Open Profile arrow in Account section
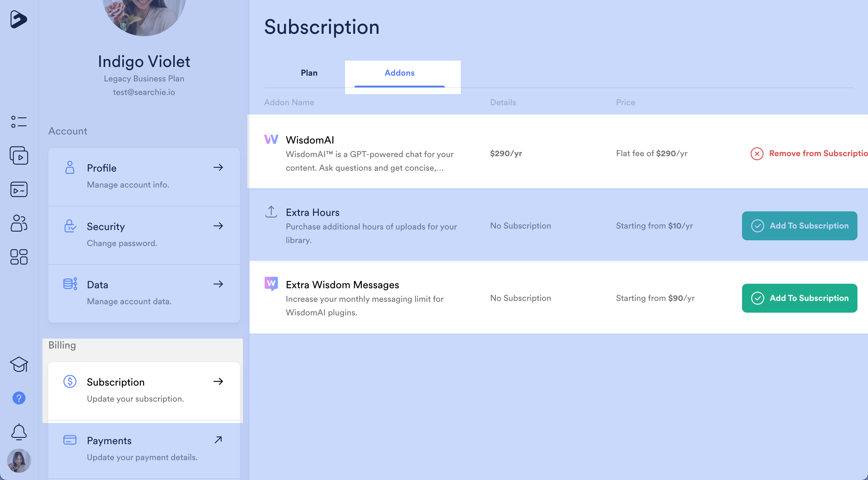The height and width of the screenshot is (480, 868). 218,168
